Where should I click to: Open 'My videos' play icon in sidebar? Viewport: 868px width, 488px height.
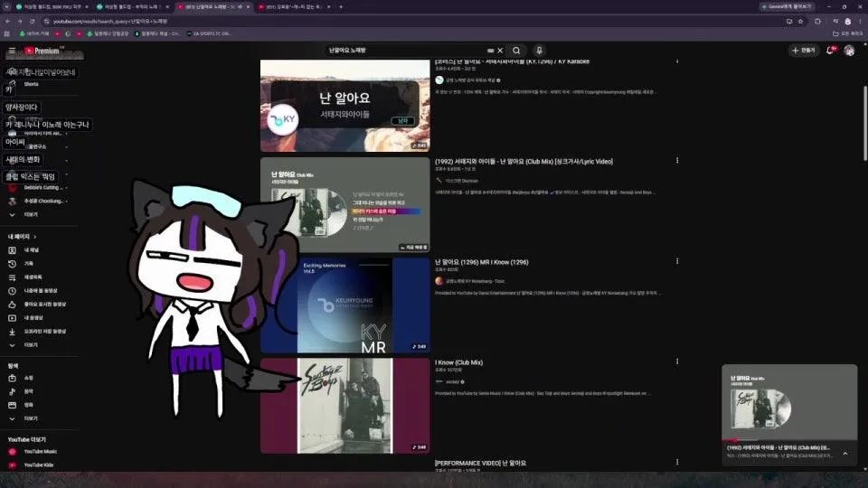point(12,318)
